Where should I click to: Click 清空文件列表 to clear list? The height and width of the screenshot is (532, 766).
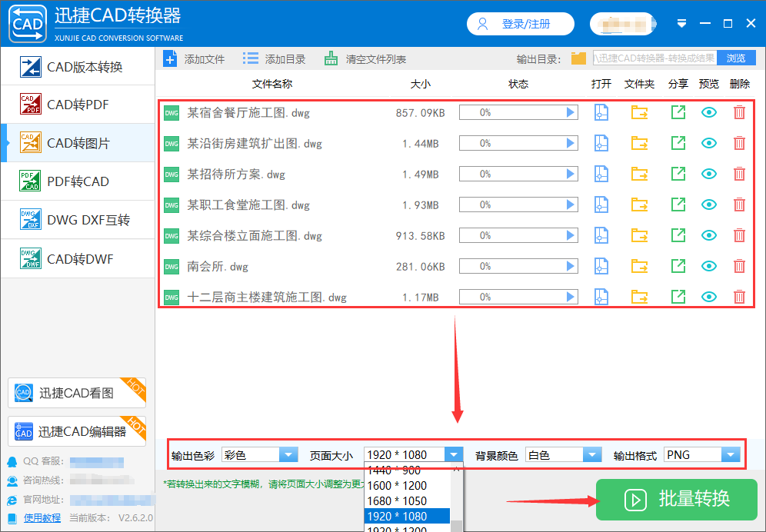coord(365,59)
